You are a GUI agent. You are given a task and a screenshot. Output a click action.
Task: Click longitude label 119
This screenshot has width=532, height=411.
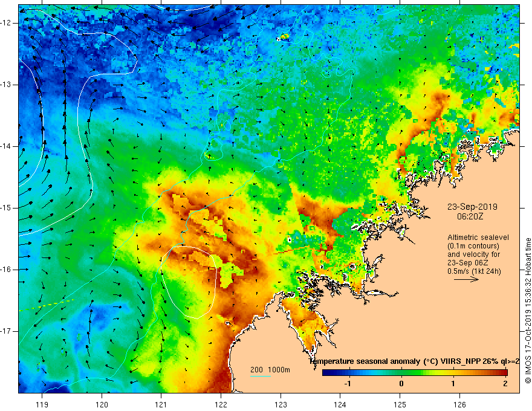42,404
